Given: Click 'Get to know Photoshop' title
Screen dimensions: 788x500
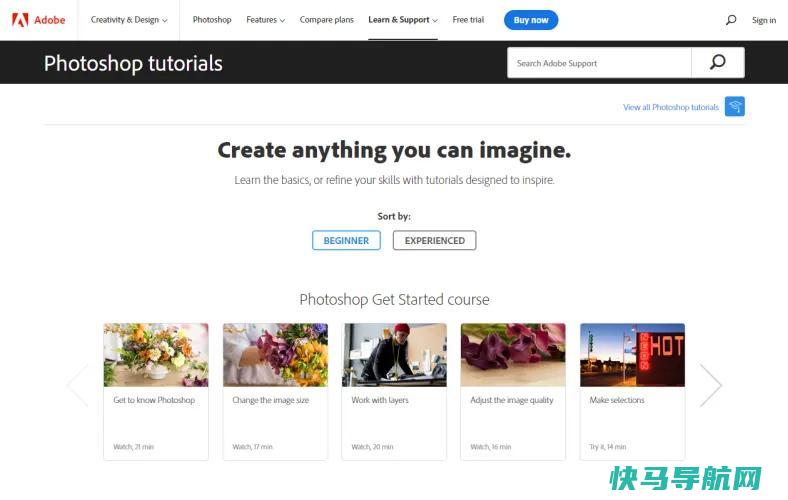Looking at the screenshot, I should (x=154, y=400).
